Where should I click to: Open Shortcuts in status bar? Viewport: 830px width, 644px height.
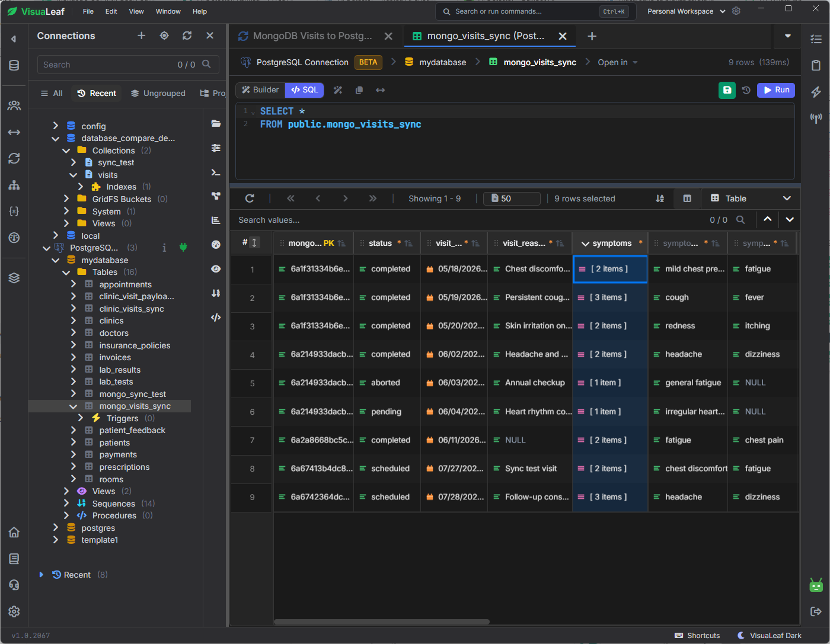[697, 636]
